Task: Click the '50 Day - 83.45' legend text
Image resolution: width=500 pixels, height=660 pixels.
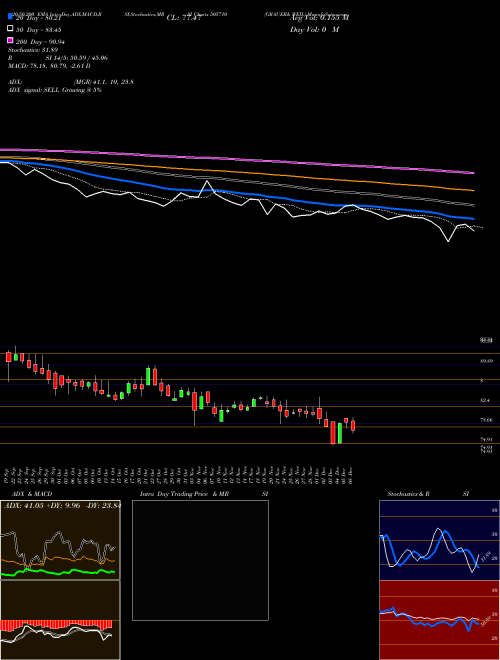Action: pos(38,30)
